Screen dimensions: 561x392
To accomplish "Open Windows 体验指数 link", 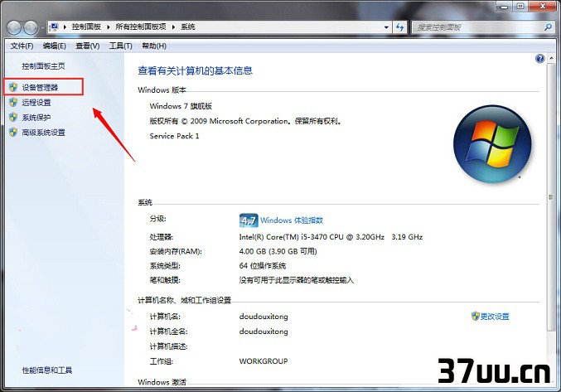I will (292, 220).
